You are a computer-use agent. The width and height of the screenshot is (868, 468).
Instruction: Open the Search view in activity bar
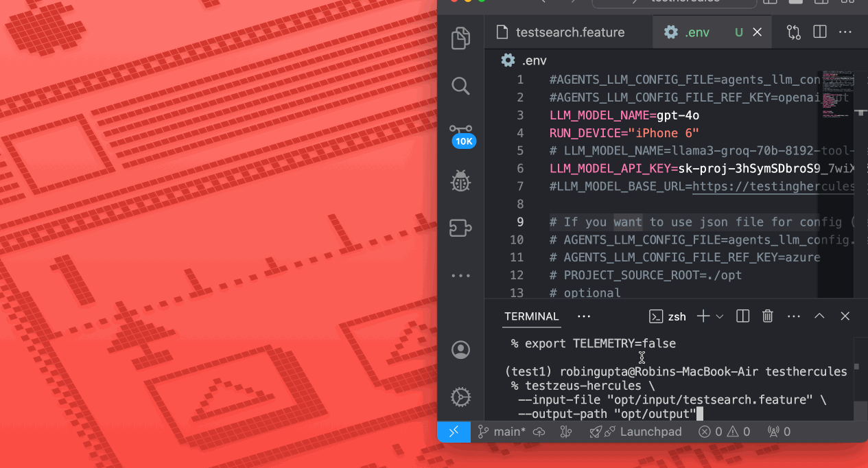(x=460, y=86)
